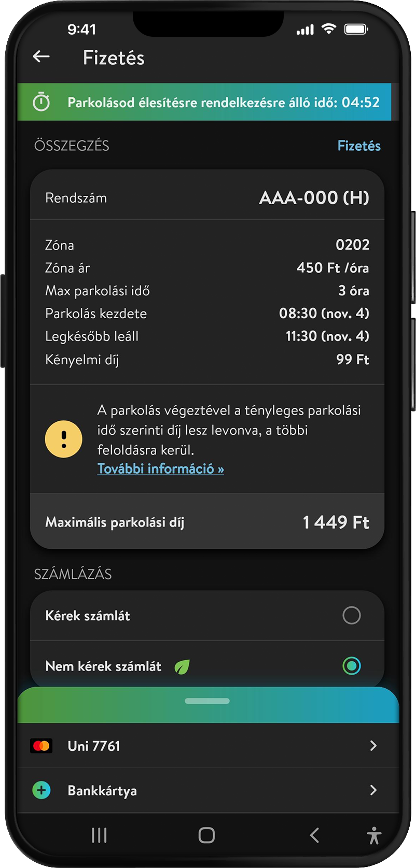The image size is (416, 868).
Task: Tap the Rendszám AAA-000 (H) plate row
Action: click(x=207, y=197)
